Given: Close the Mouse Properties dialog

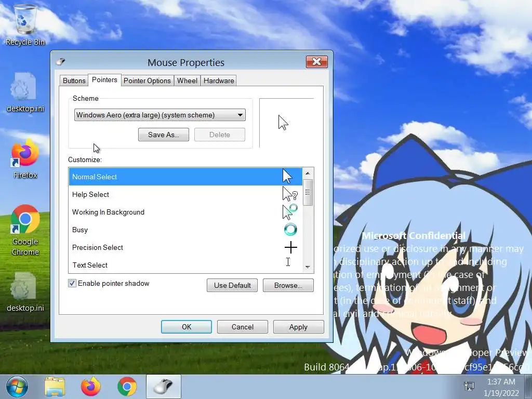Looking at the screenshot, I should [316, 62].
